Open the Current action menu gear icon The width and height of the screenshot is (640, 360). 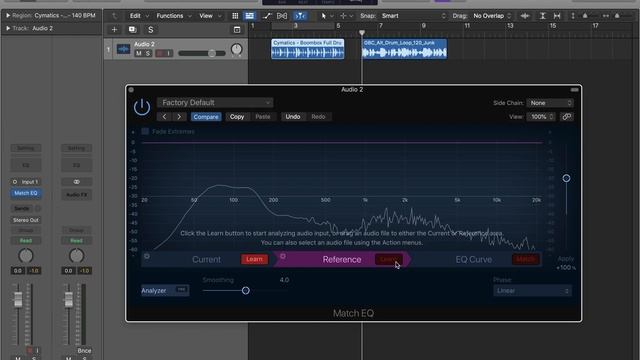coord(147,256)
